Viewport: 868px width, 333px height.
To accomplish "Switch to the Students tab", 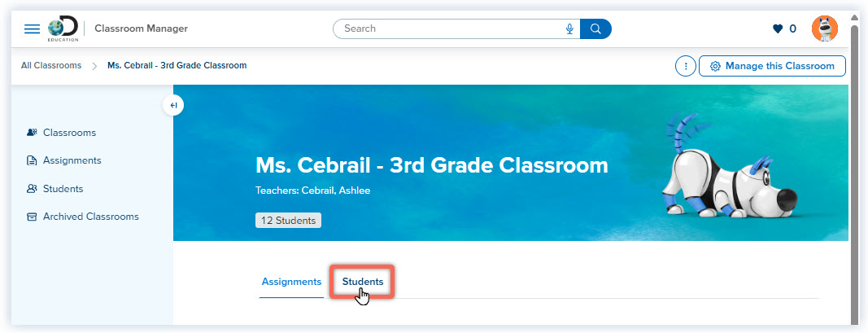I will click(363, 282).
